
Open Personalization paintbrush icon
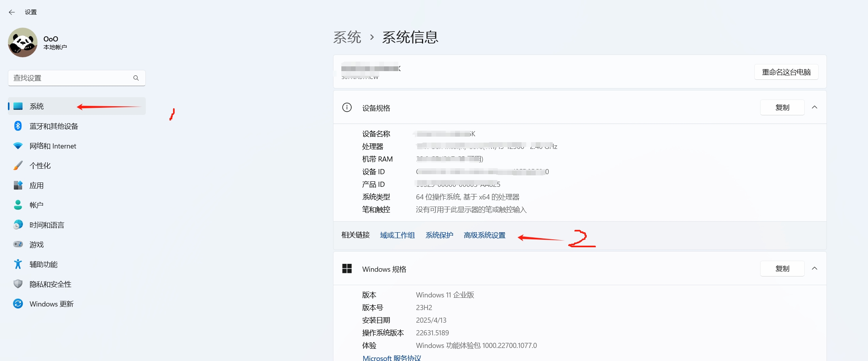point(18,165)
